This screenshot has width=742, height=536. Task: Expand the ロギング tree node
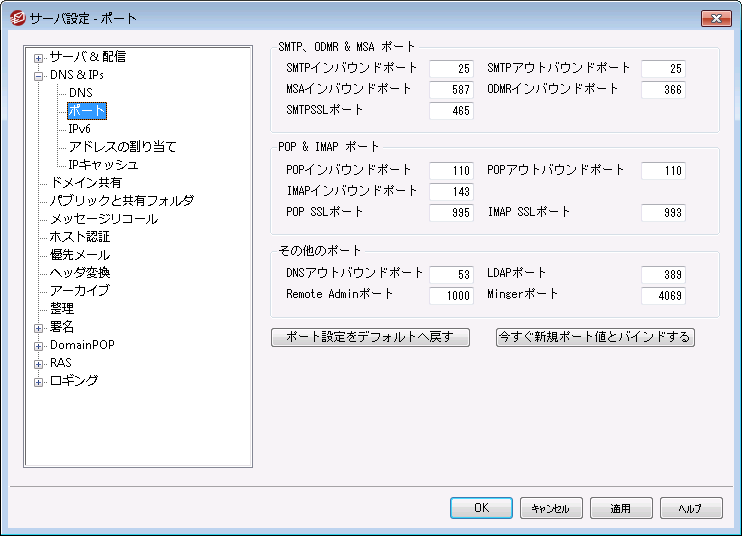(x=39, y=381)
